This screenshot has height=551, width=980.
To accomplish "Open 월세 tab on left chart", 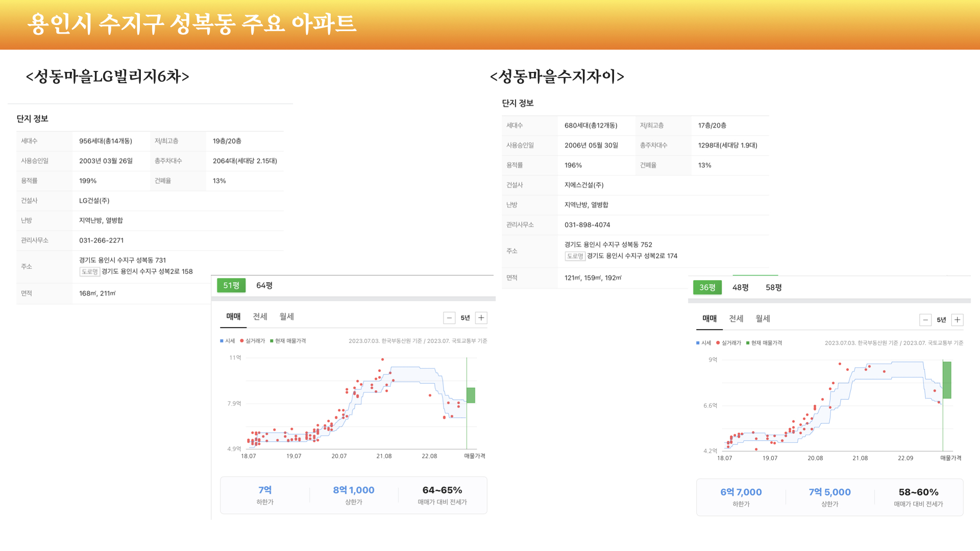I will pyautogui.click(x=286, y=316).
